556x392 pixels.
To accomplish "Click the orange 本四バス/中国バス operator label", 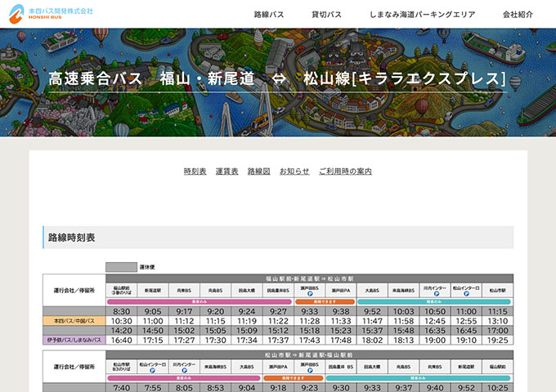I will [x=74, y=321].
